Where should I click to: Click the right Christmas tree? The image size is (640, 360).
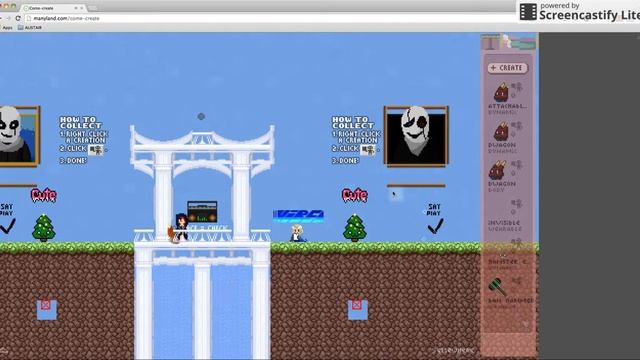click(355, 228)
